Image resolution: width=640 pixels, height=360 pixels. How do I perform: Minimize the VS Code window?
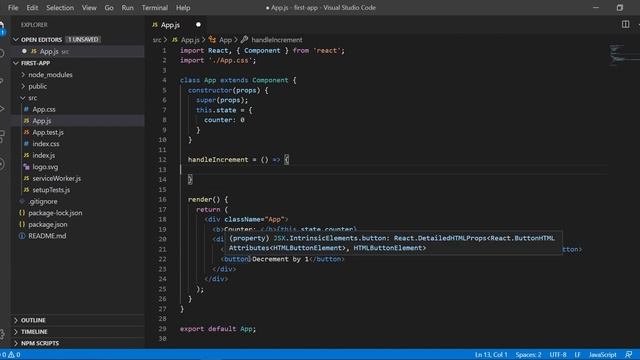(596, 7)
